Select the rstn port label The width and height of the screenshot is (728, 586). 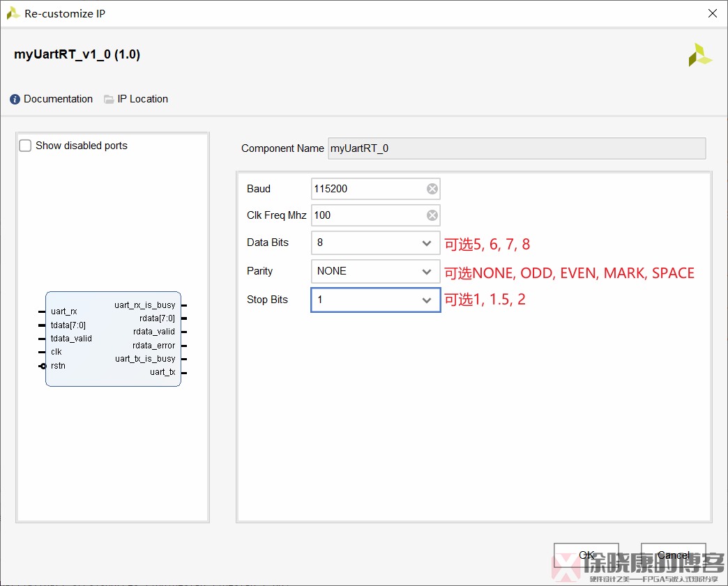[58, 366]
